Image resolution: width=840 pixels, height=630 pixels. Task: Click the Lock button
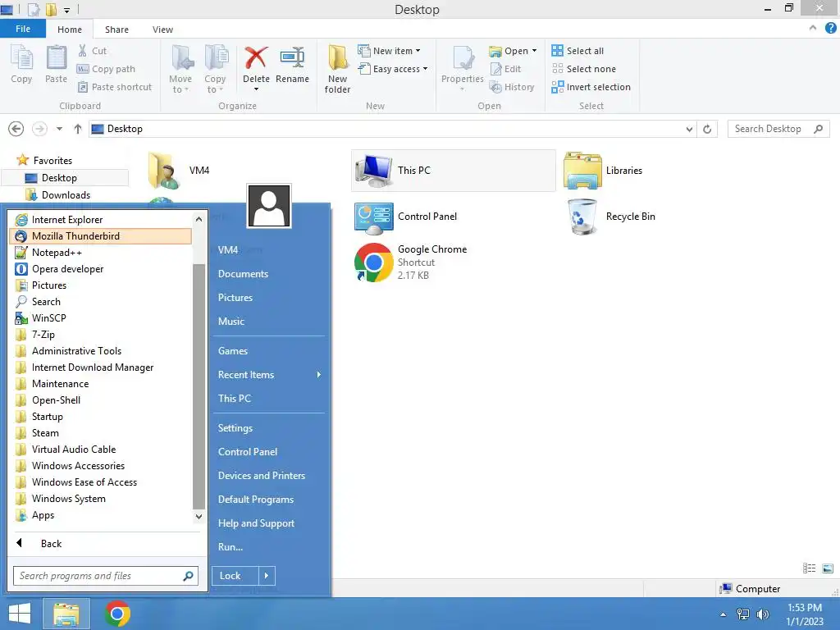pos(235,576)
